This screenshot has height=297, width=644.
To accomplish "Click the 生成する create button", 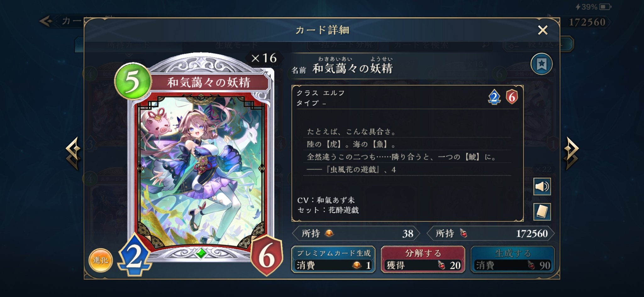I will [513, 259].
